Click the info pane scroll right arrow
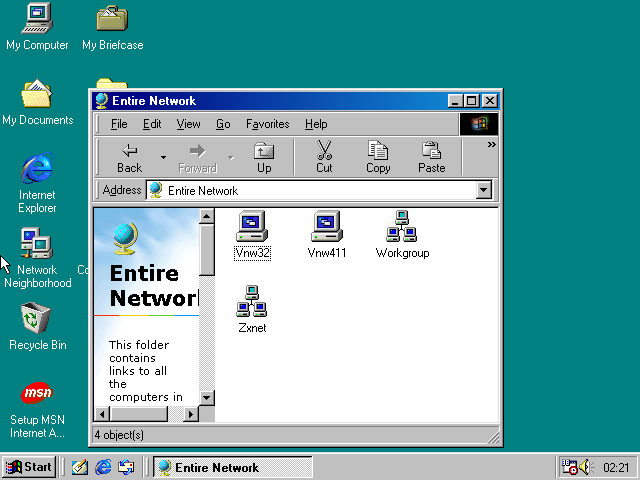The width and height of the screenshot is (640, 480). pos(191,414)
